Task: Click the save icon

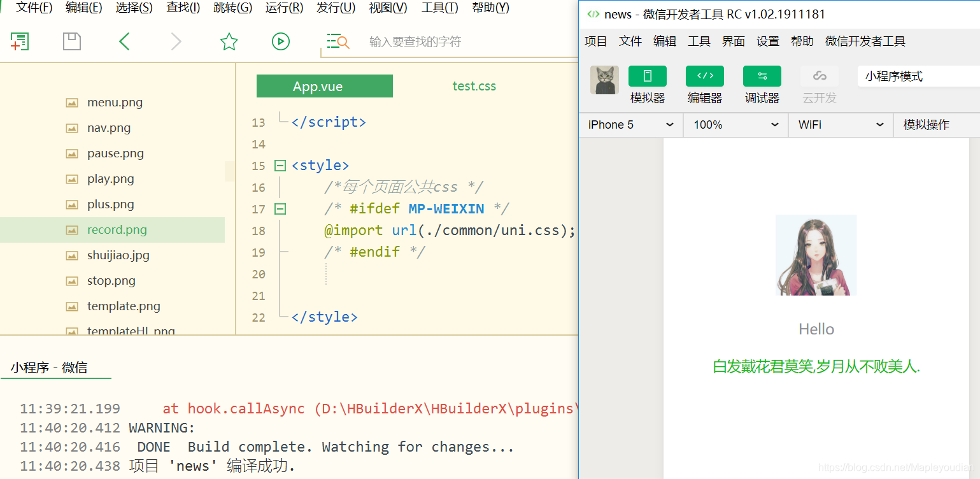Action: coord(71,41)
